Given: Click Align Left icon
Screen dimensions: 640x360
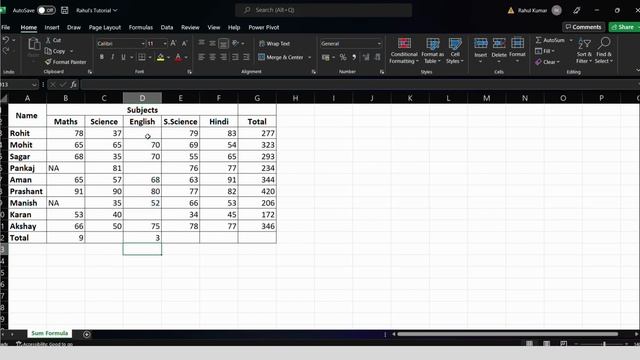Looking at the screenshot, I should [202, 57].
